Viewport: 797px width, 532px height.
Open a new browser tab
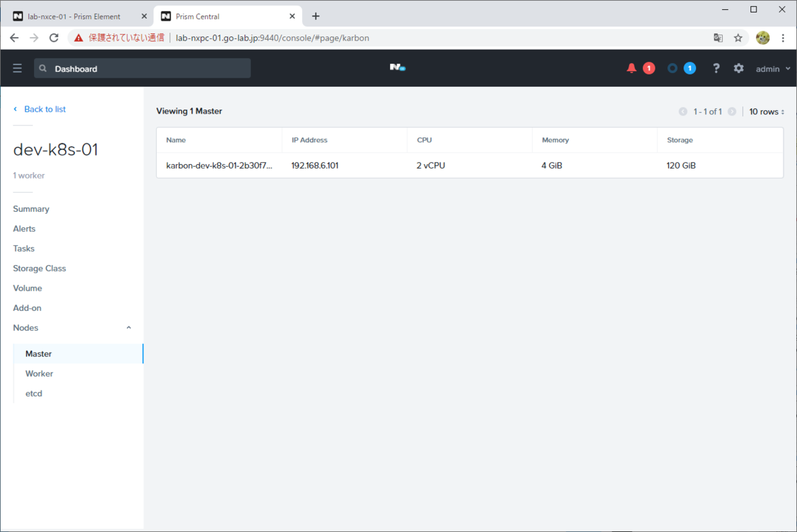(x=315, y=16)
